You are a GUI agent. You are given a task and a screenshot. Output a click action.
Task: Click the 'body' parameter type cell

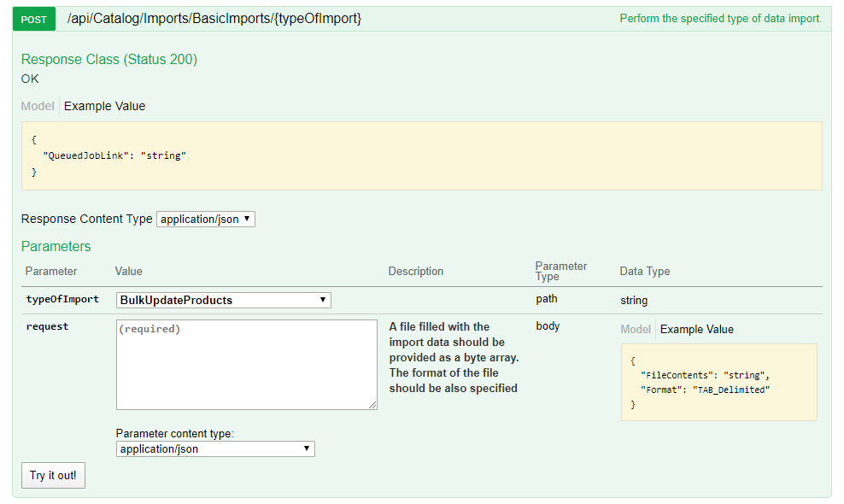[548, 325]
